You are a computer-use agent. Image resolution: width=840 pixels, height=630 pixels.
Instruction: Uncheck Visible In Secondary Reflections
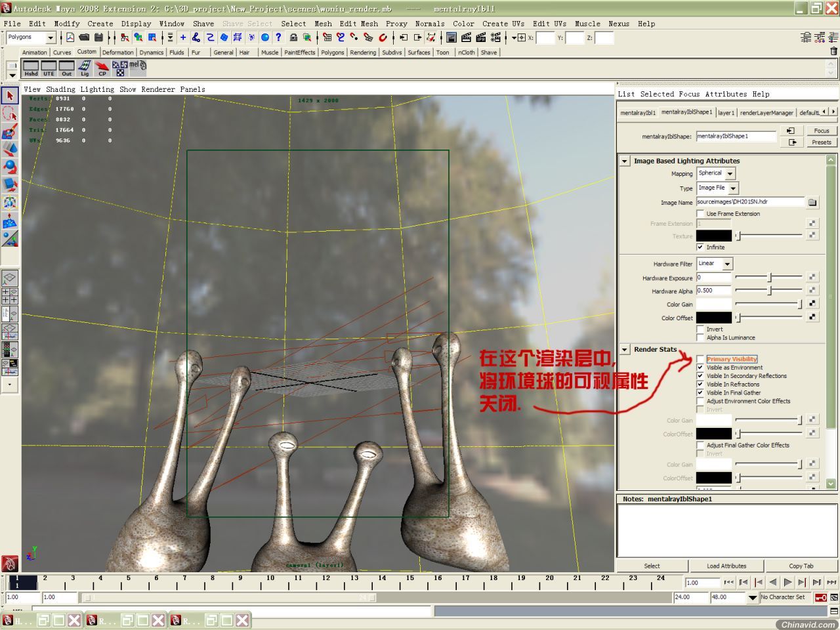[700, 376]
